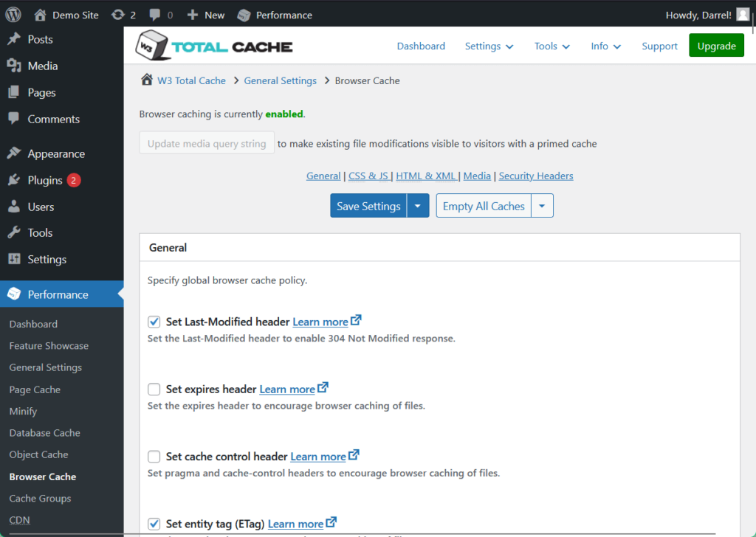Click the Demo Site home icon
The height and width of the screenshot is (537, 756).
click(40, 15)
